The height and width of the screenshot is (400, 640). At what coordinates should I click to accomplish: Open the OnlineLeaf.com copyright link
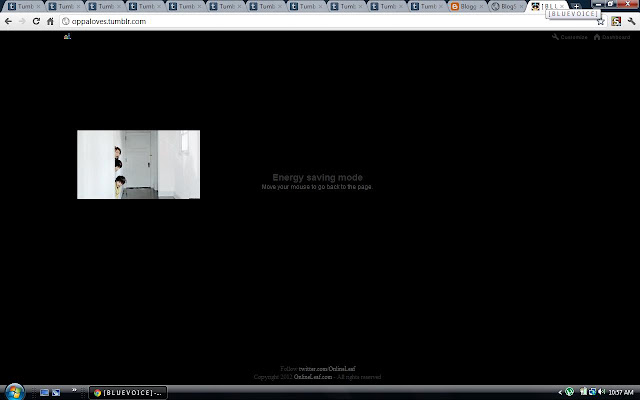click(313, 377)
